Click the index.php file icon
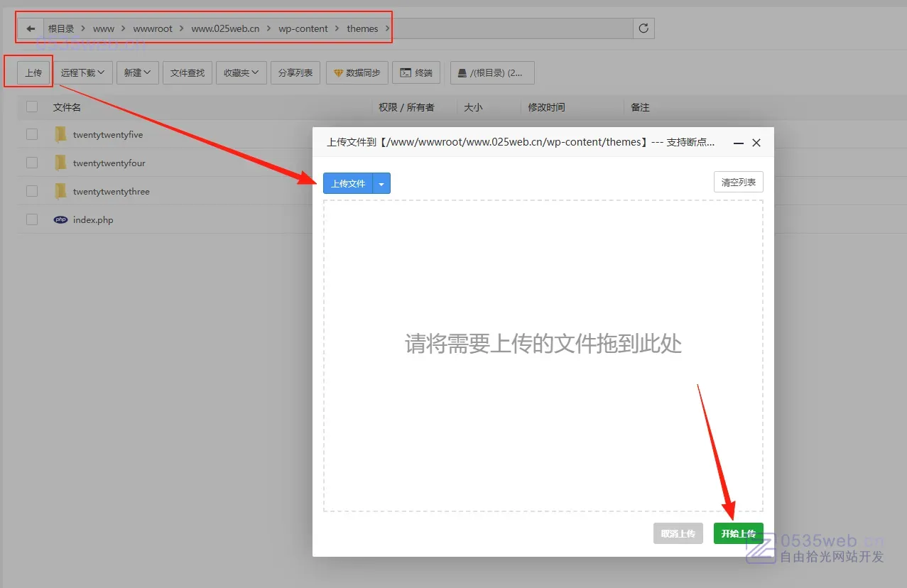Screen dimensions: 907x588 coord(61,220)
